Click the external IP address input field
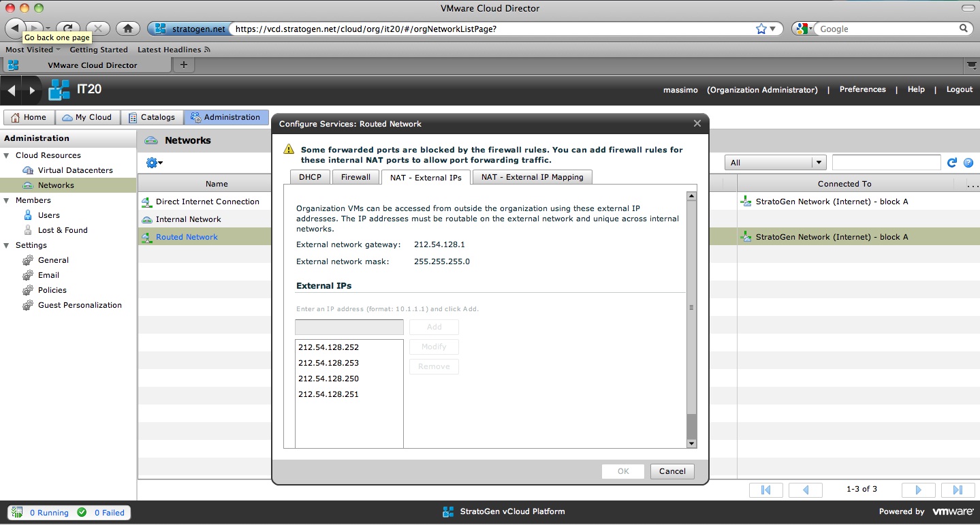 [349, 327]
